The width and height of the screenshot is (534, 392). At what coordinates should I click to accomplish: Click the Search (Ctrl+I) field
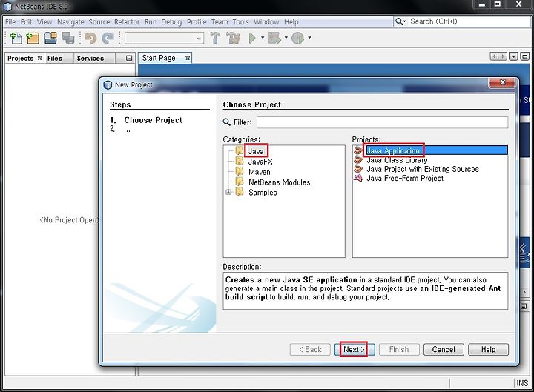(x=469, y=21)
